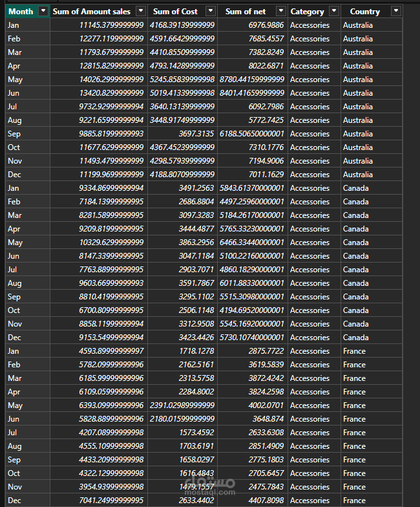Select the Country column header
Viewport: 420px width, 507px height.
tap(372, 12)
